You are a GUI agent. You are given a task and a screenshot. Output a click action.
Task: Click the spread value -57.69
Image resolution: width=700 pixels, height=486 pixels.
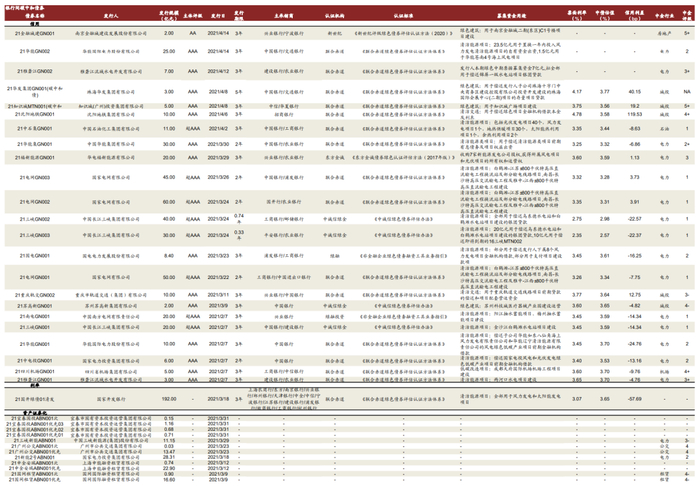[634, 399]
